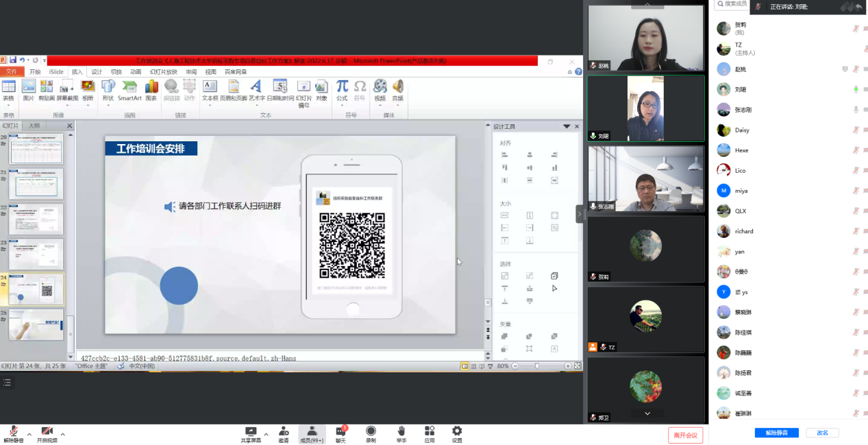The height and width of the screenshot is (445, 868).
Task: Insert a chart with the 图表 icon
Action: click(151, 90)
